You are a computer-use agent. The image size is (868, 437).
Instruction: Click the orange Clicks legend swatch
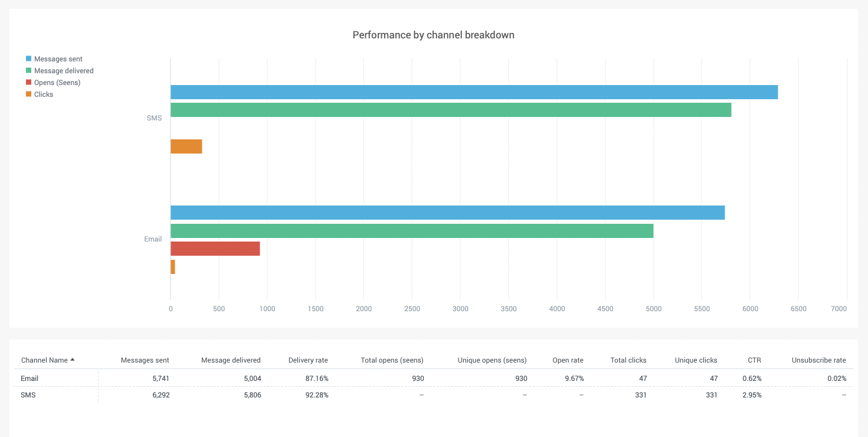(28, 94)
